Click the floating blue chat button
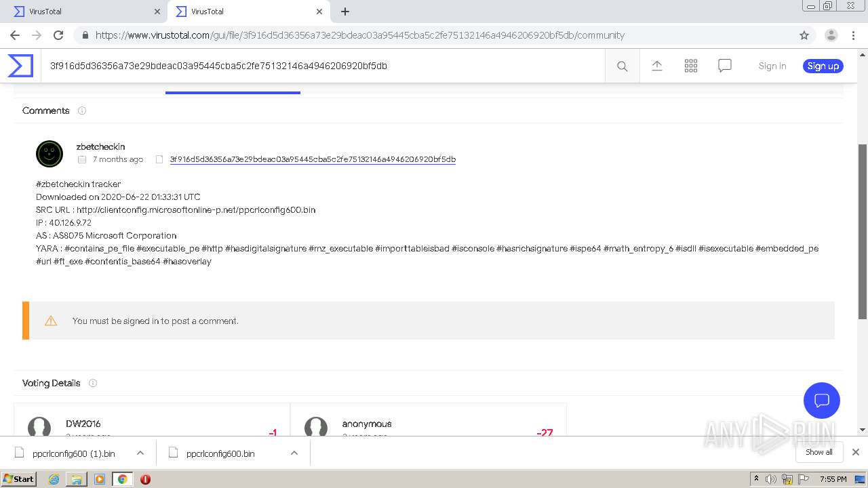The image size is (868, 488). click(821, 400)
